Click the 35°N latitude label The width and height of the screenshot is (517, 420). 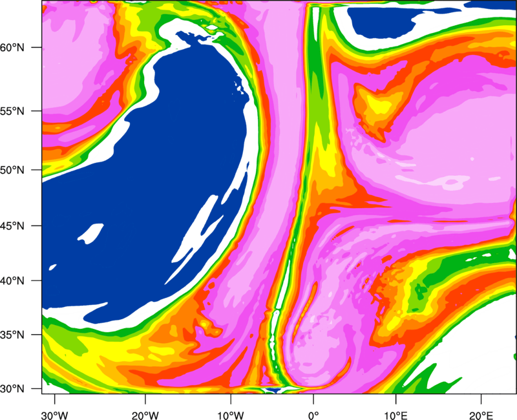click(x=12, y=335)
